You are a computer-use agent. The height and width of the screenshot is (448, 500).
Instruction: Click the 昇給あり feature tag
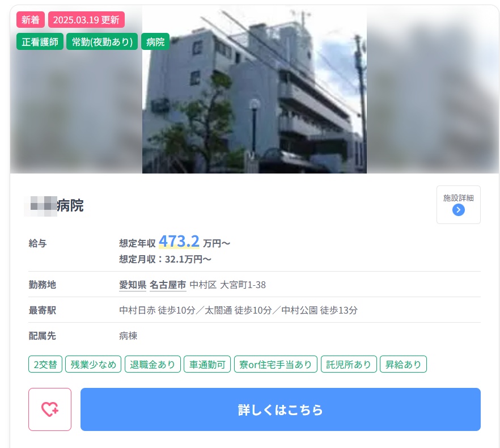(403, 364)
